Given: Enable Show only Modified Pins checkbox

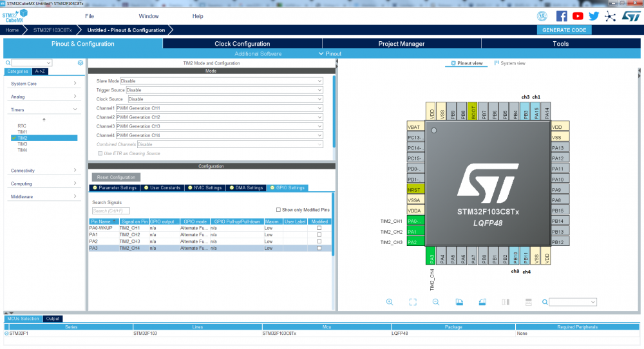Looking at the screenshot, I should [278, 210].
